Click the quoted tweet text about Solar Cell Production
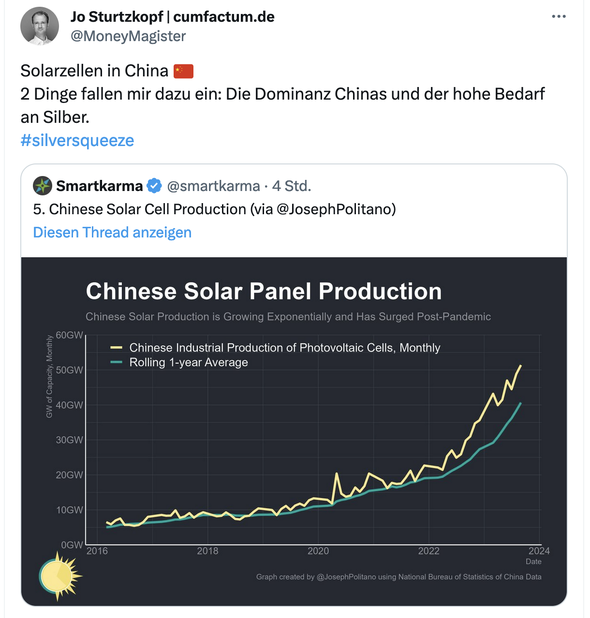590x618 pixels. tap(214, 209)
